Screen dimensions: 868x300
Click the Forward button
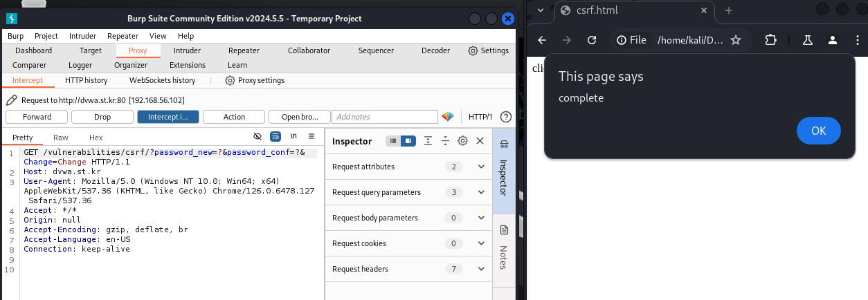pyautogui.click(x=37, y=117)
